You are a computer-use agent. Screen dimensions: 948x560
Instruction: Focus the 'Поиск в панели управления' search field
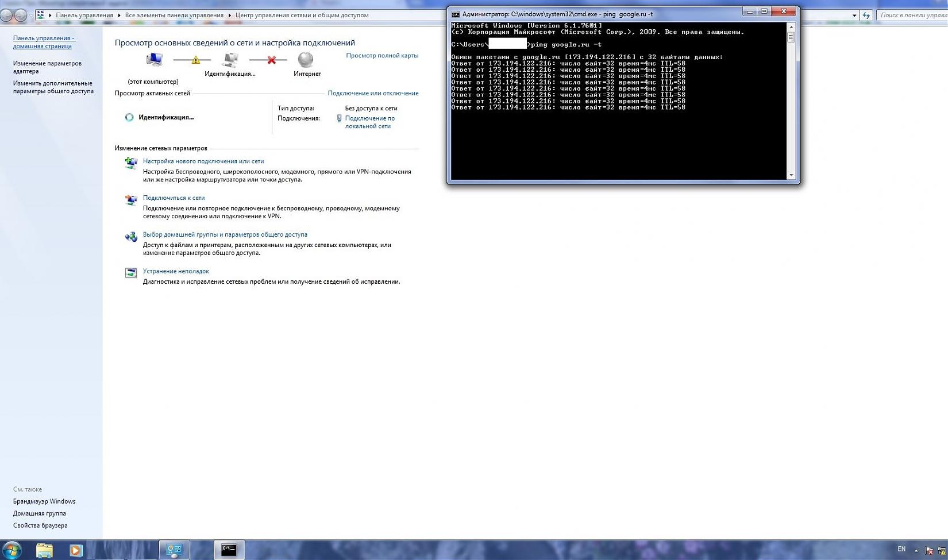[912, 16]
